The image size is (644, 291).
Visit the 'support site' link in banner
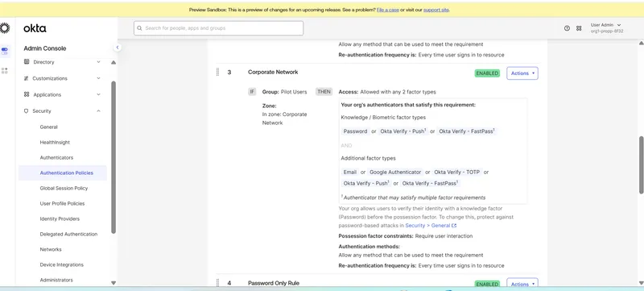pos(436,10)
